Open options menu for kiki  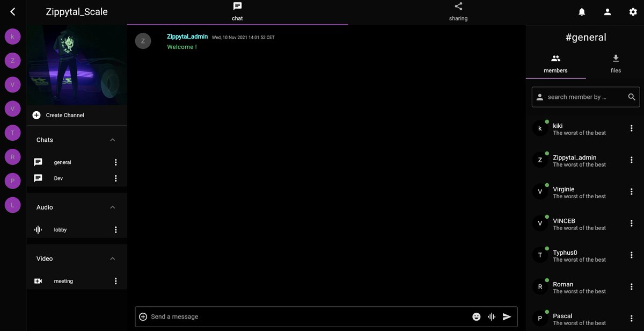[x=631, y=128]
